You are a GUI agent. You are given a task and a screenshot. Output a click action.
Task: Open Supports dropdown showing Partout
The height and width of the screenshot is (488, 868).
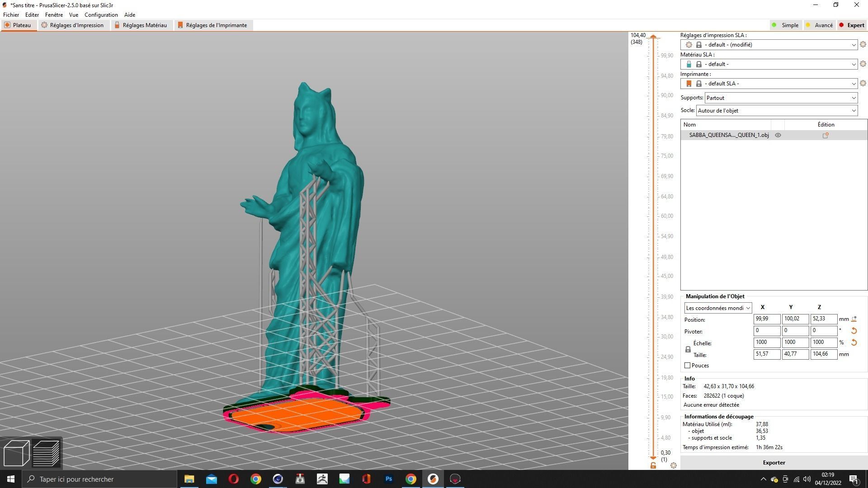coord(781,98)
